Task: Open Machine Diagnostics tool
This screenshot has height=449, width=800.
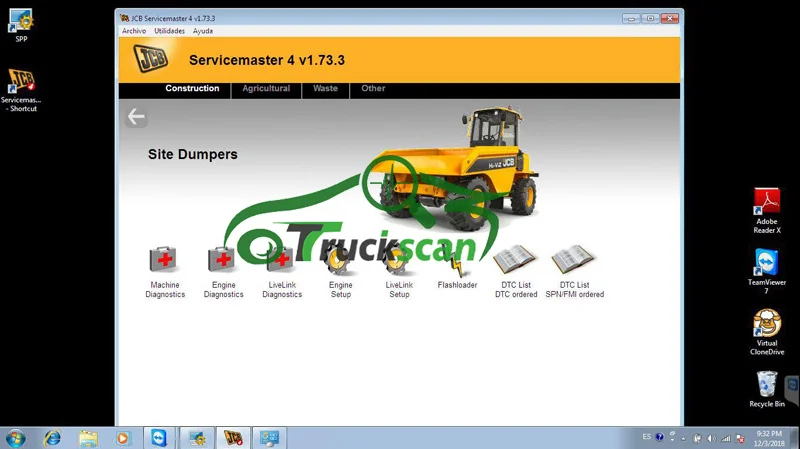Action: 165,271
